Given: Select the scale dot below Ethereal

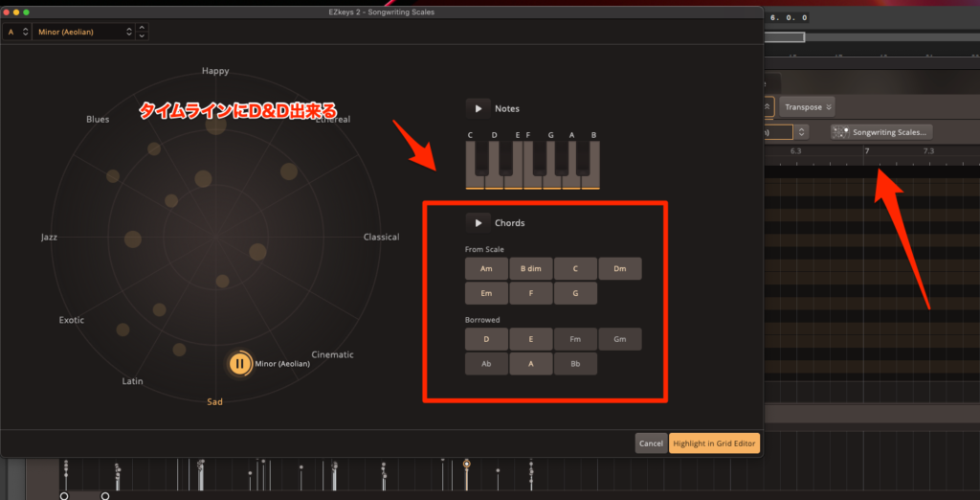Looking at the screenshot, I should 289,171.
